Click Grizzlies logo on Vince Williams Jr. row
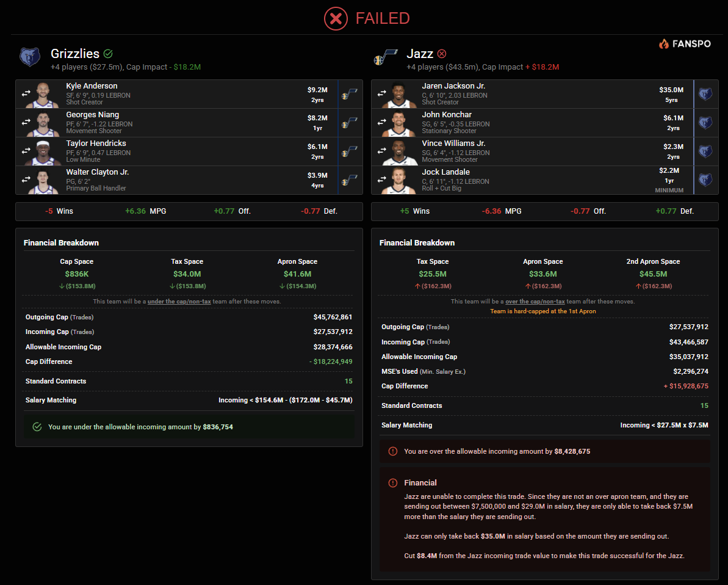The image size is (728, 585). click(x=705, y=151)
